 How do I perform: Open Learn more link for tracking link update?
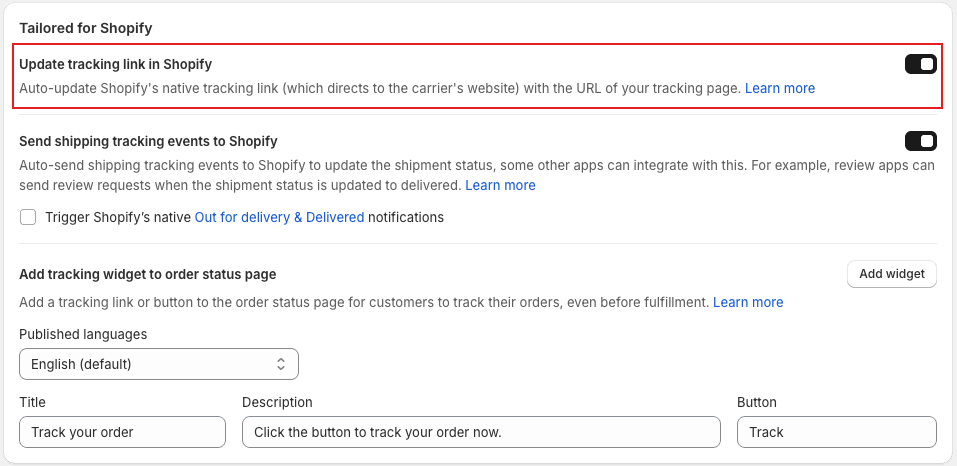click(780, 88)
